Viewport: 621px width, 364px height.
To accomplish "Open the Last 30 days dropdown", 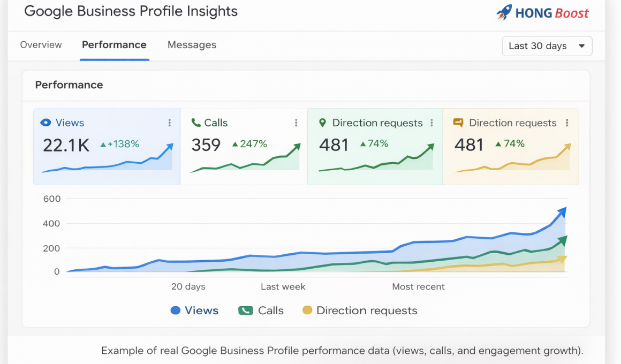I will [547, 46].
